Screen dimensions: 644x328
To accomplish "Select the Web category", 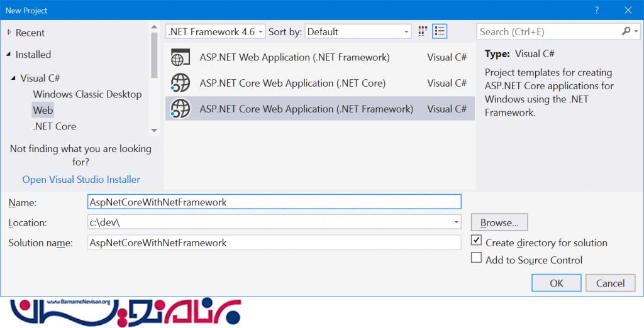I will (43, 111).
